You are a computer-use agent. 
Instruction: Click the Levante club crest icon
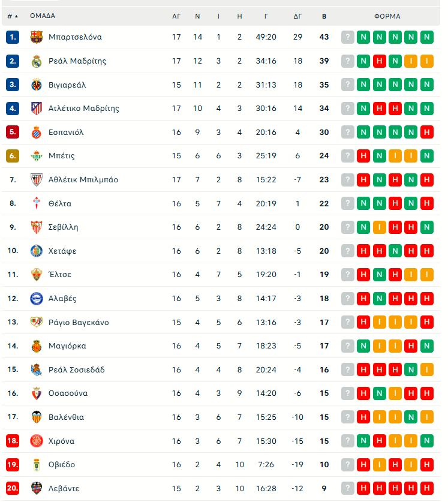coord(37,488)
